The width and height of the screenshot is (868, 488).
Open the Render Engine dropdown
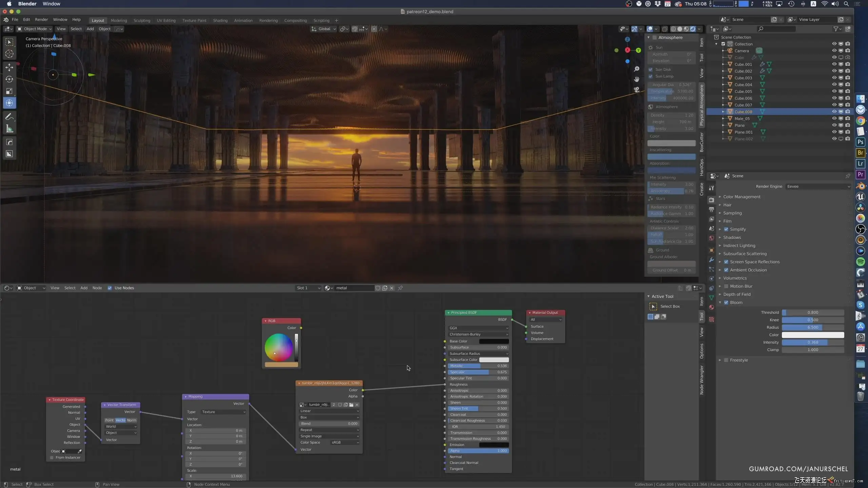[818, 186]
